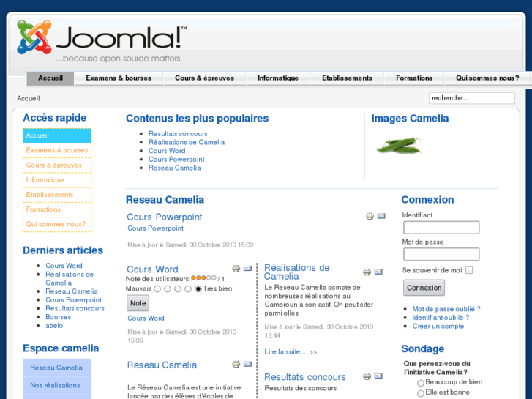Viewport: 532px width, 399px height.
Task: Open Reseau Camelia in Derniers articles
Action: point(72,291)
